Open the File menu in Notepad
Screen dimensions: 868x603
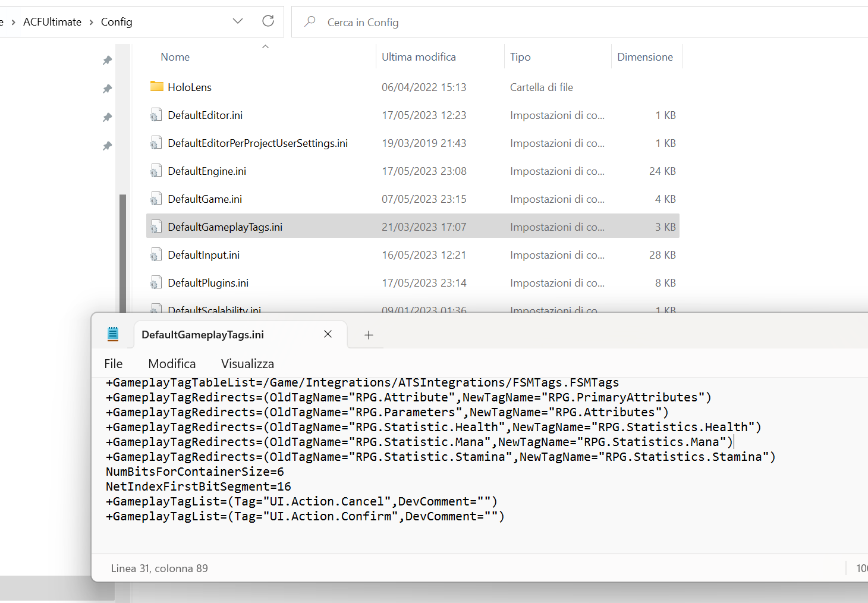coord(113,364)
